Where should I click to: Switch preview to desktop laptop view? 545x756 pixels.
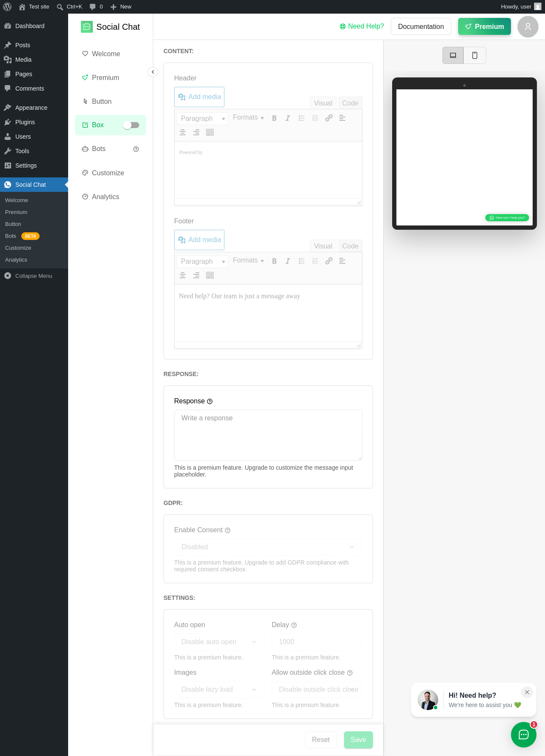tap(453, 55)
